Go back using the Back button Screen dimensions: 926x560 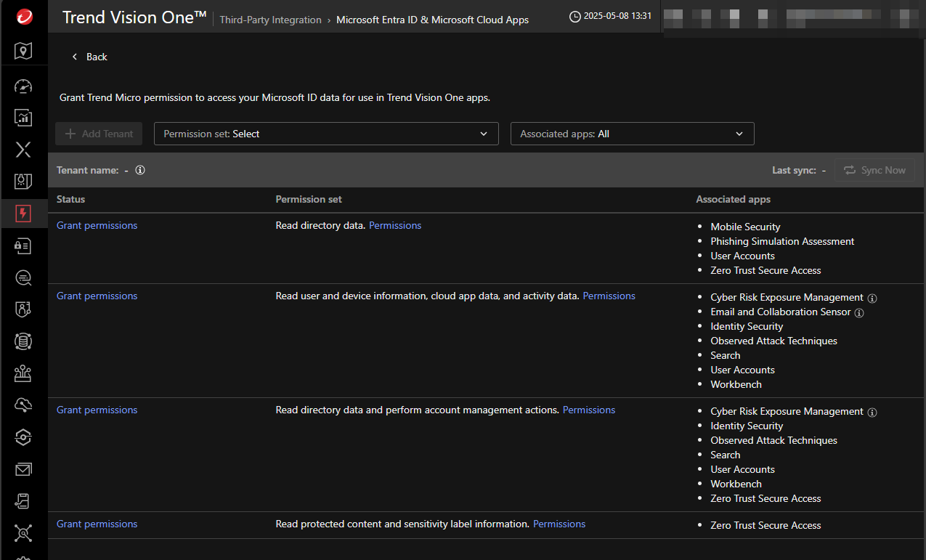pos(89,57)
